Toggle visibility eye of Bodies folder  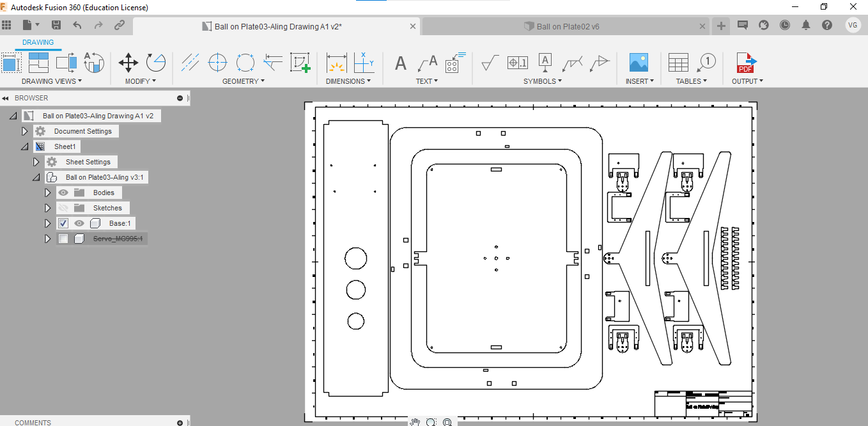tap(63, 193)
